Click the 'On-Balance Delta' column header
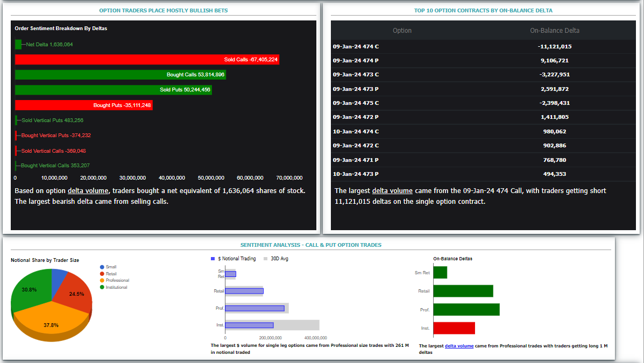This screenshot has height=363, width=644. coord(555,31)
